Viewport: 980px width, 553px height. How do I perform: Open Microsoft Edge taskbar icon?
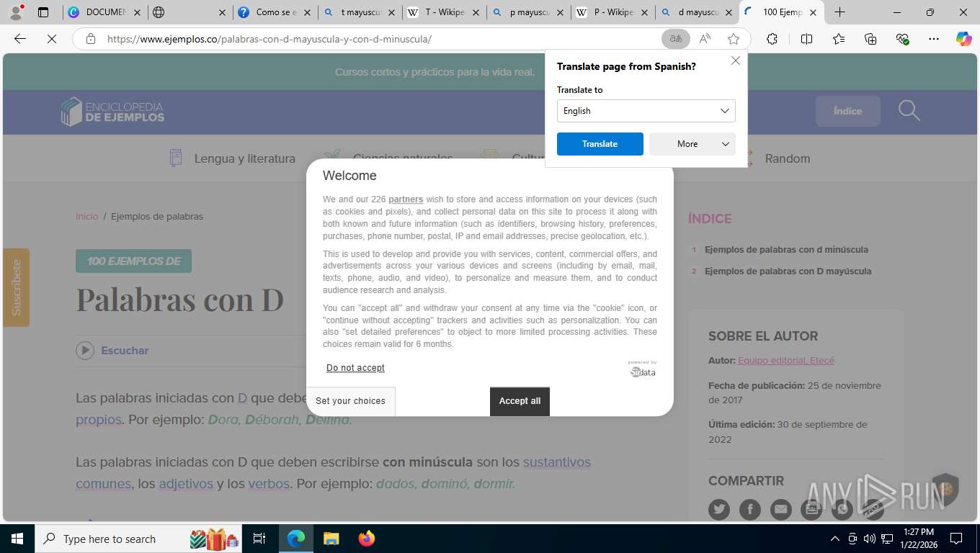click(x=296, y=539)
